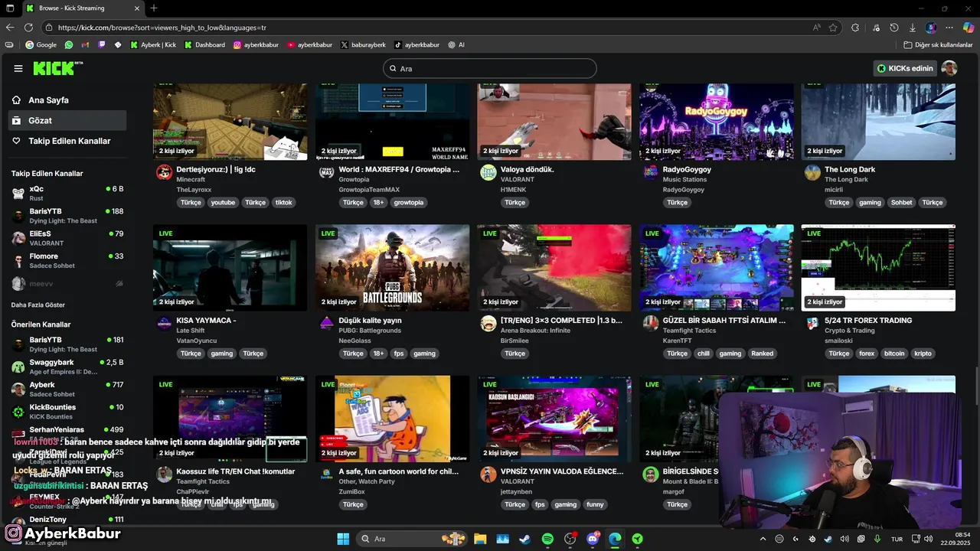Click RadyoGoygoy channel avatar
Viewport: 980px width, 551px height.
pos(651,172)
